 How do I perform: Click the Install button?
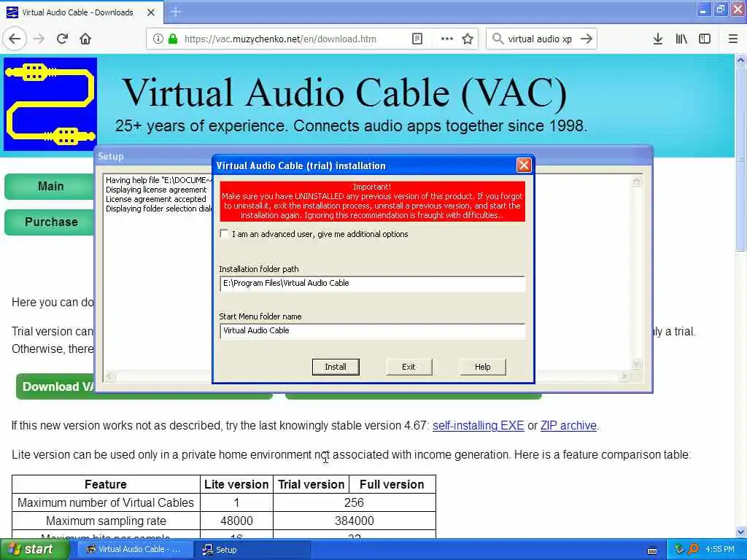click(336, 367)
